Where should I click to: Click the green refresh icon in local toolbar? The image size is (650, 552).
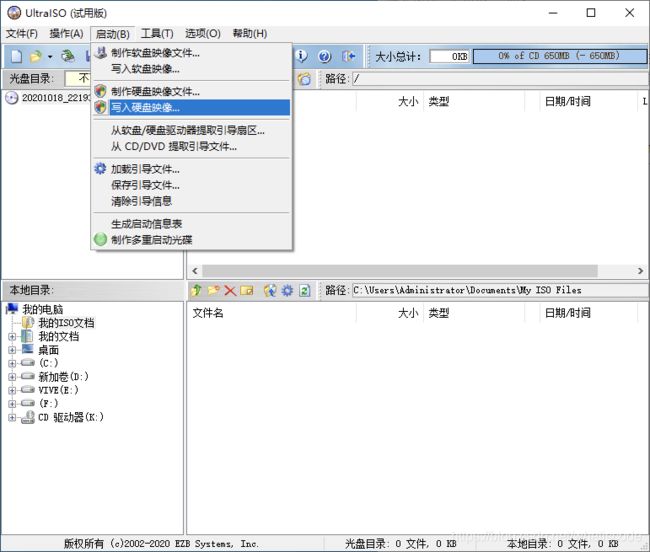coord(305,290)
